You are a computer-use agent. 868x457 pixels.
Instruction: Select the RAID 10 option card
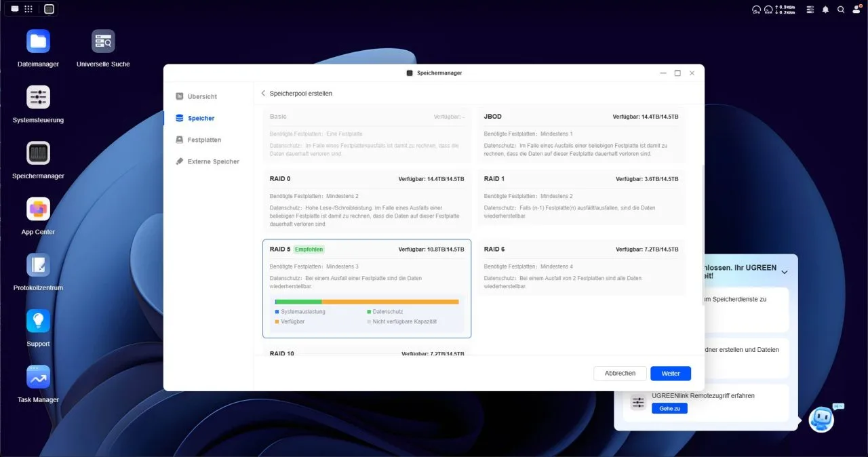tap(367, 351)
